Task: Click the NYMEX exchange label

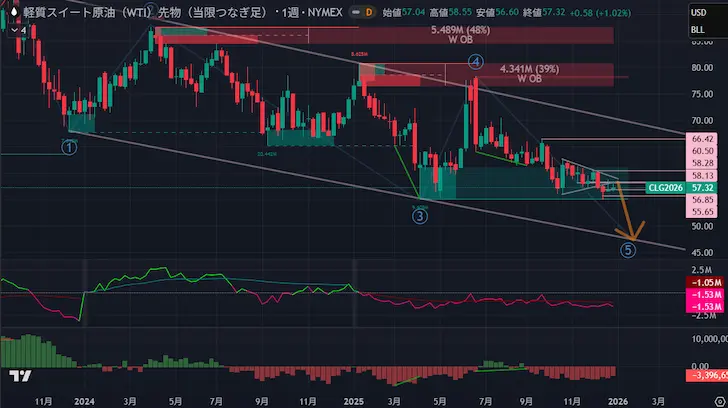Action: point(320,10)
